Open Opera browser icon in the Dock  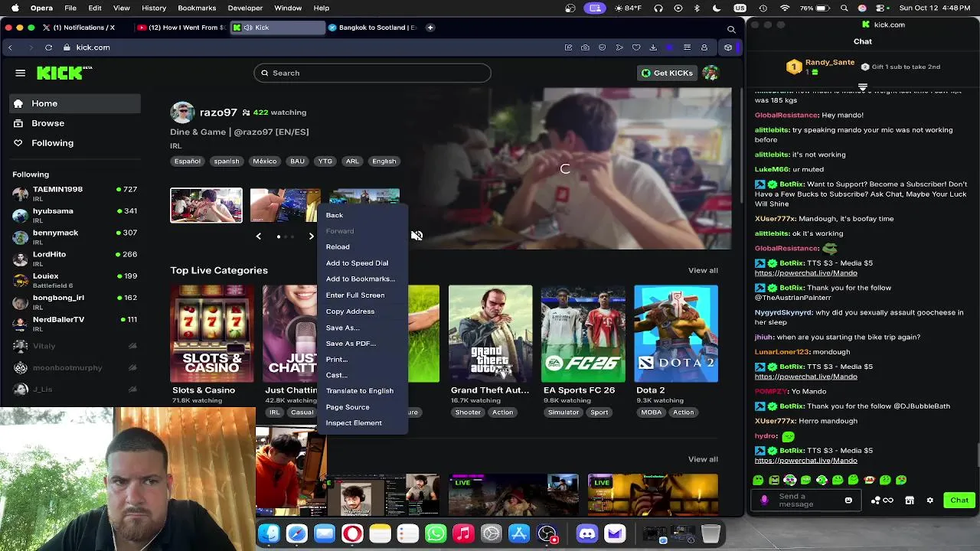(x=352, y=533)
